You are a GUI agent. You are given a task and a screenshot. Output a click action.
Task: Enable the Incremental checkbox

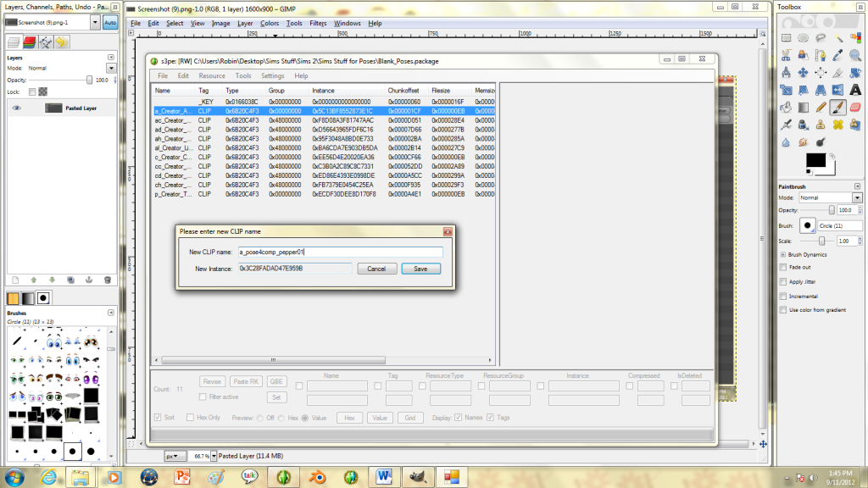(x=782, y=296)
